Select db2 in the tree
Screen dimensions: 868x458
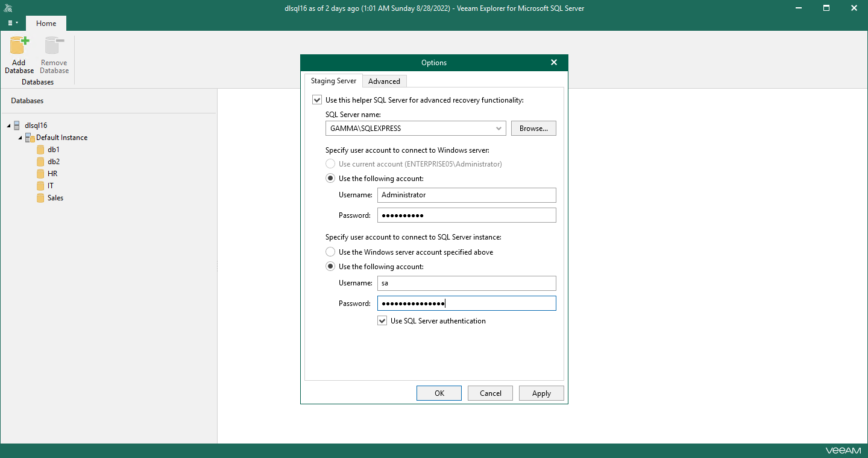point(54,162)
